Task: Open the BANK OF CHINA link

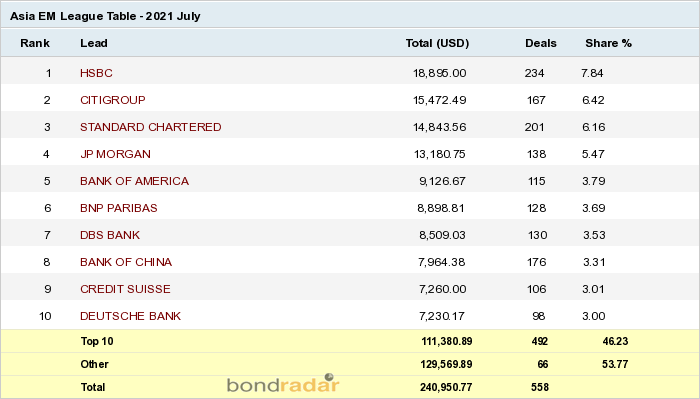Action: (126, 262)
